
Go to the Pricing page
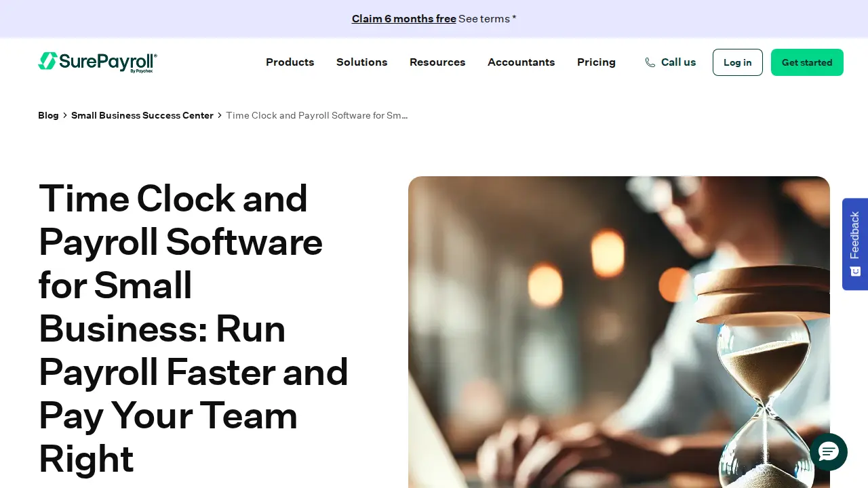[597, 62]
